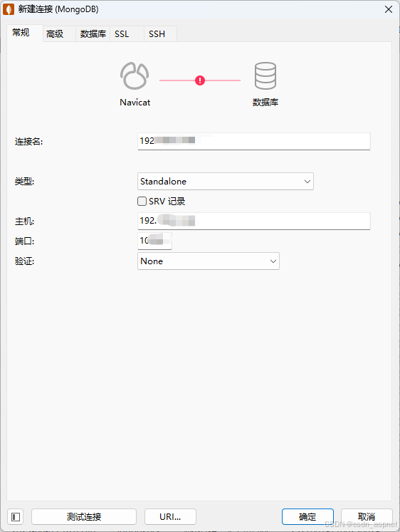Enable the SRV 记录 checkbox
The height and width of the screenshot is (532, 400).
142,202
